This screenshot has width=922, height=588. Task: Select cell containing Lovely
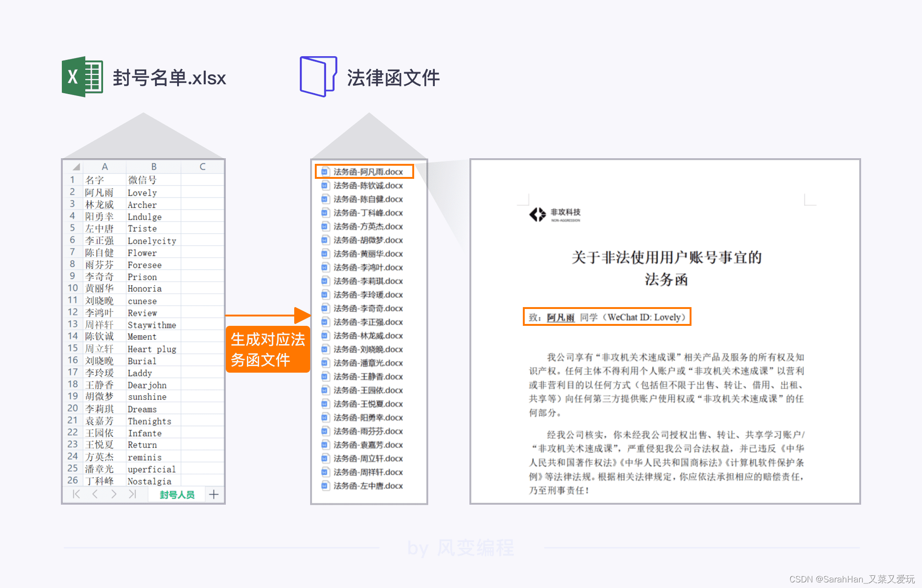click(x=142, y=193)
